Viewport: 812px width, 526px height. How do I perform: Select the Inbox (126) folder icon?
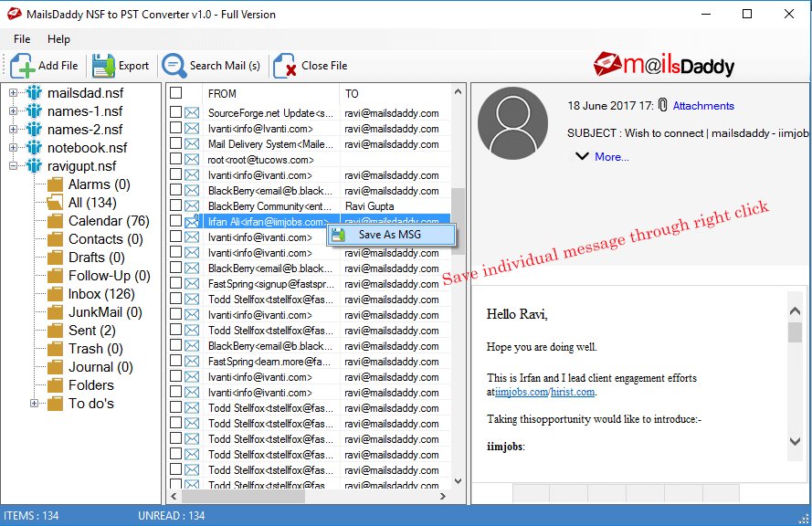click(x=55, y=294)
